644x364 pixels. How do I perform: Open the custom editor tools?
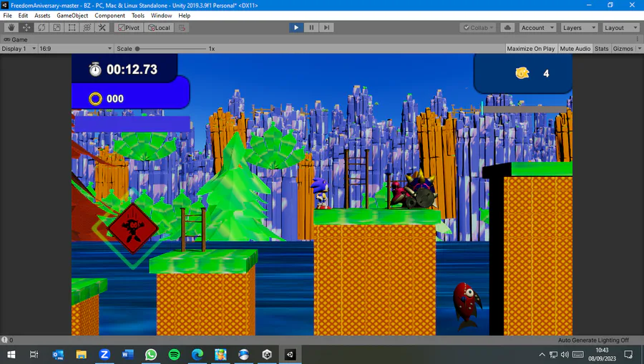coord(102,27)
